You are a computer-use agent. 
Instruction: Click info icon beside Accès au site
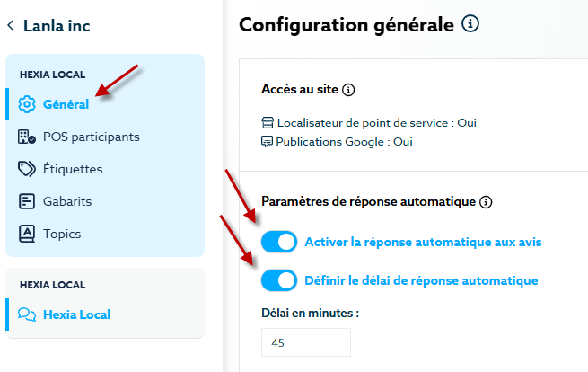pos(349,90)
